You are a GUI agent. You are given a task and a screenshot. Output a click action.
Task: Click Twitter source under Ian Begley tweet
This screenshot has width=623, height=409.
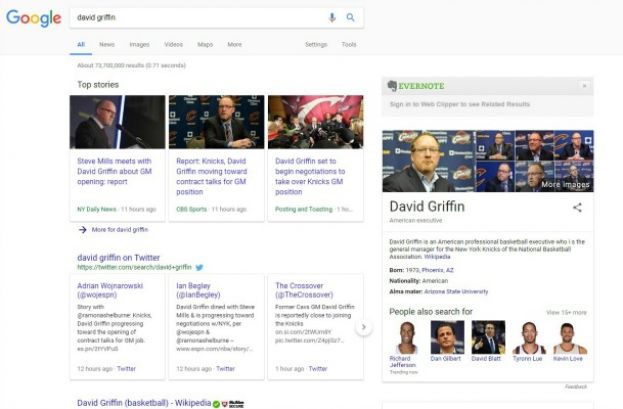(226, 369)
